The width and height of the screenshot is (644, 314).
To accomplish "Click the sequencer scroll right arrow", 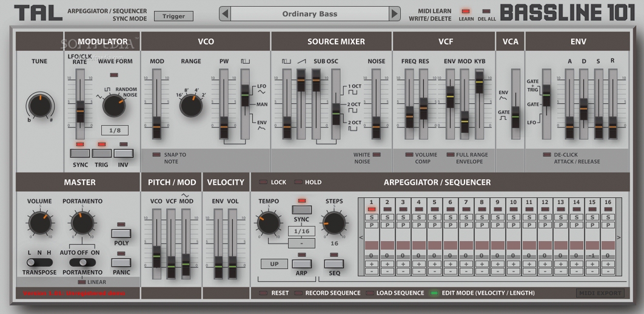I will pyautogui.click(x=619, y=237).
